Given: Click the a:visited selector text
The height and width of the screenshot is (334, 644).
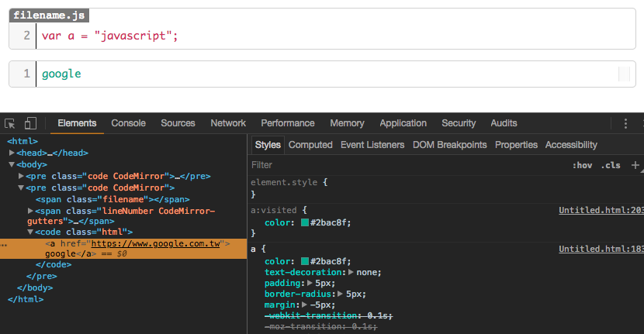Looking at the screenshot, I should point(274,210).
